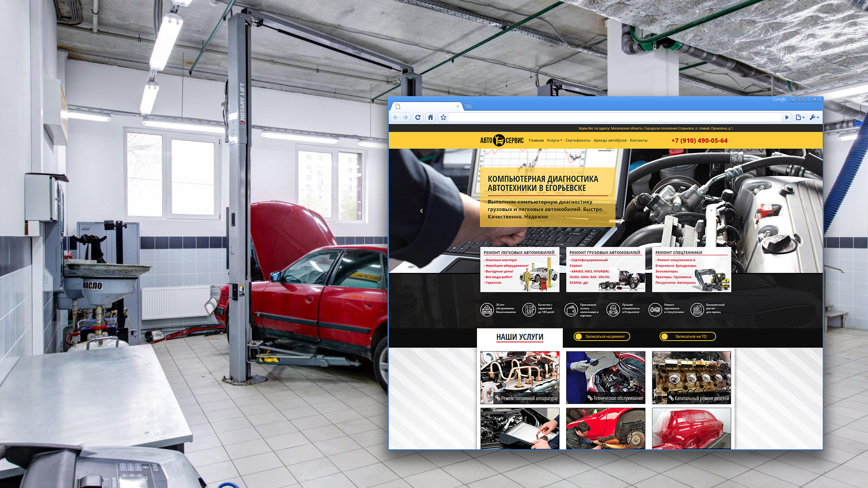Click the АвтоСервис logo
This screenshot has width=868, height=488.
coord(501,141)
